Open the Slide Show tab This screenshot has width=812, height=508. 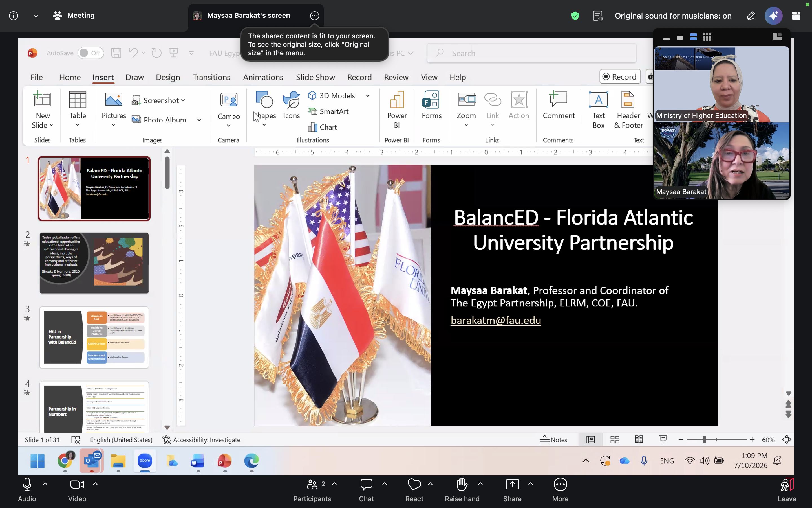point(315,77)
